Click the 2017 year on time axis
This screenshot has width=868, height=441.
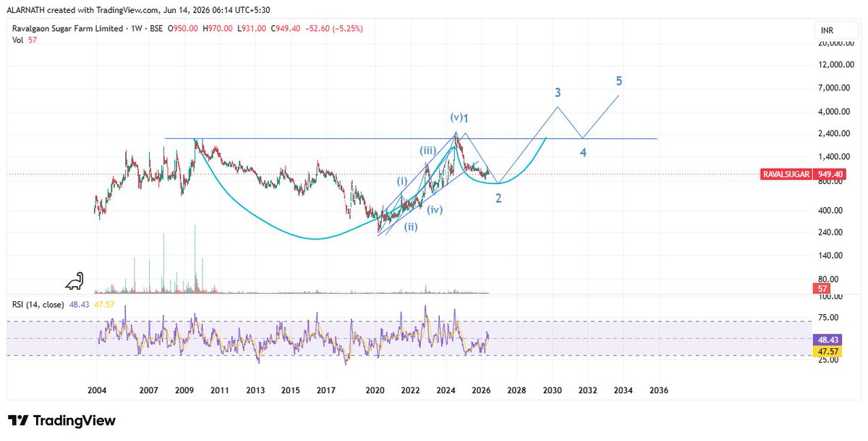(326, 390)
